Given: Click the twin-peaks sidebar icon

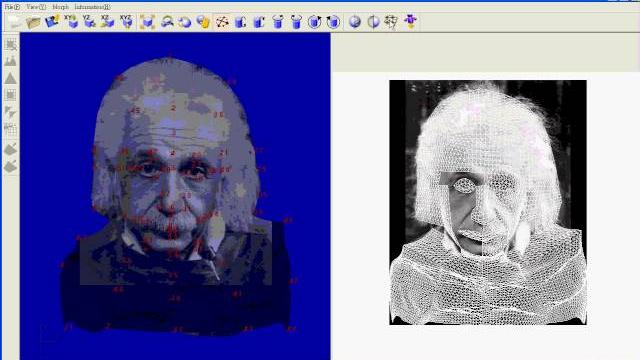Looking at the screenshot, I should click(11, 61).
